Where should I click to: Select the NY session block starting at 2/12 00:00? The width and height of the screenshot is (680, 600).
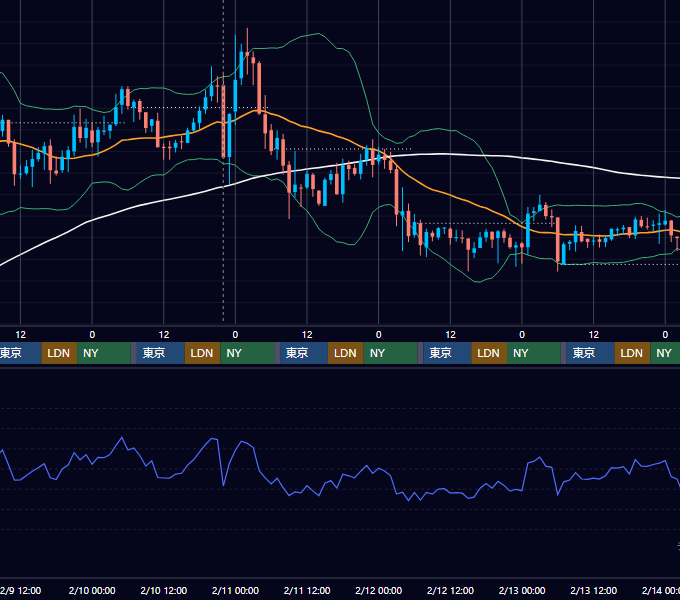point(390,353)
